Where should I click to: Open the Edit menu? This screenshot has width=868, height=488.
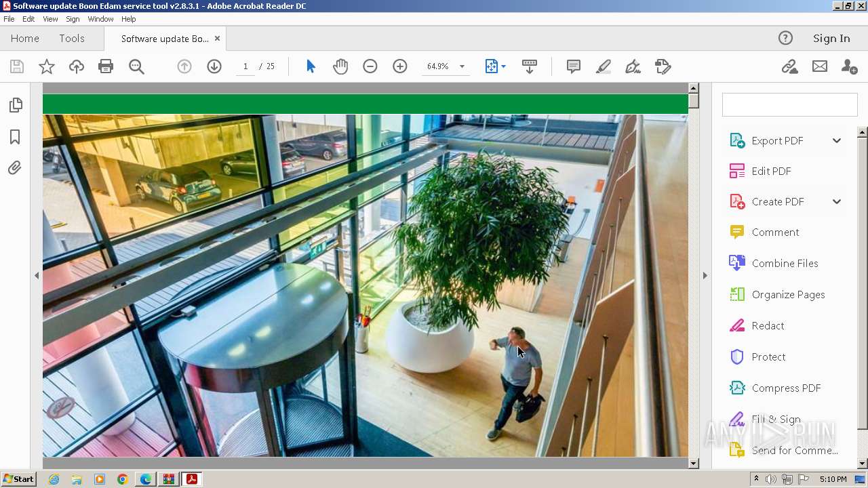(x=28, y=19)
